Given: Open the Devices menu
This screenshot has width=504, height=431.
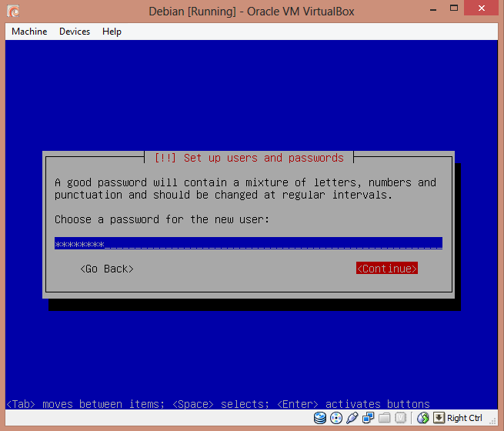Looking at the screenshot, I should click(x=75, y=32).
